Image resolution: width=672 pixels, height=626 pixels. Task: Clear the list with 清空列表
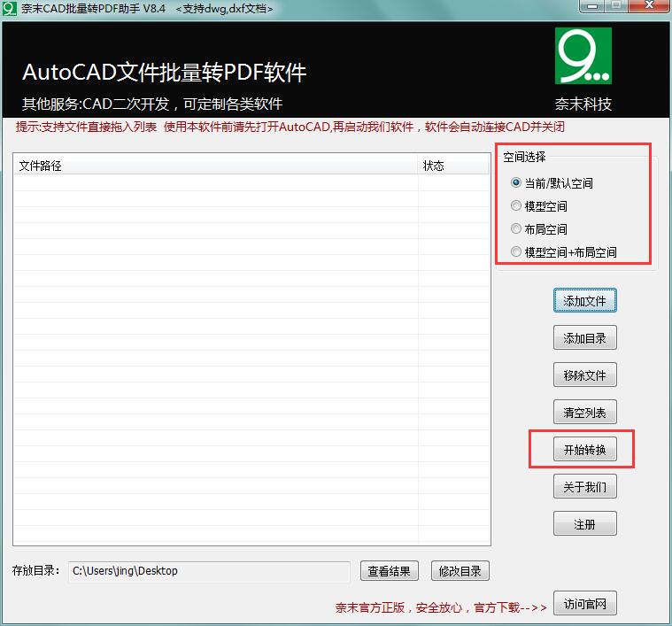pyautogui.click(x=585, y=413)
